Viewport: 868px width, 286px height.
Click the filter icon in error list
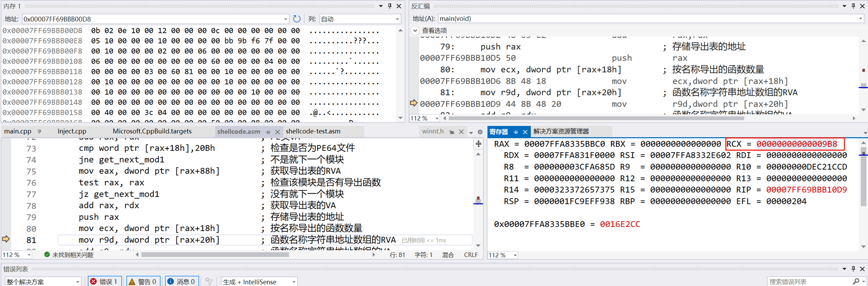click(209, 281)
